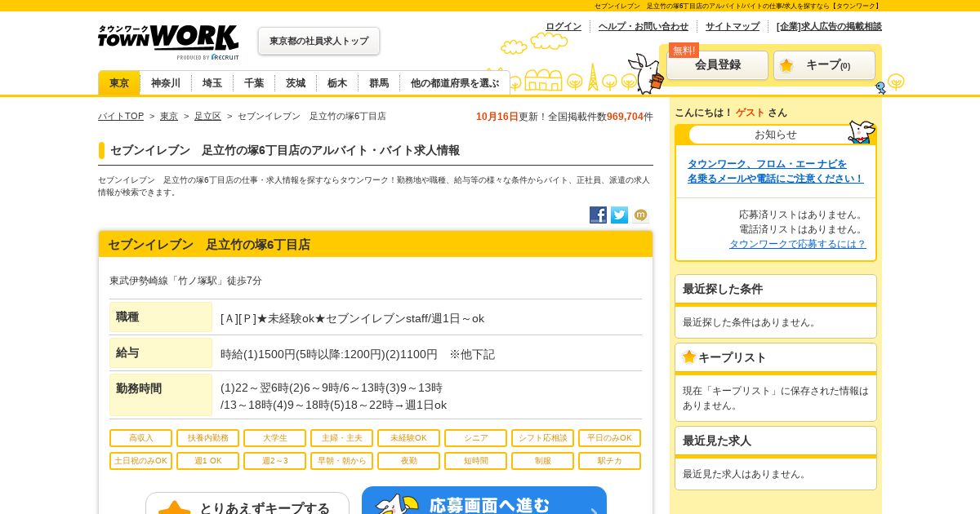Open [企業]求人広告の掲載相談 link

[x=829, y=26]
